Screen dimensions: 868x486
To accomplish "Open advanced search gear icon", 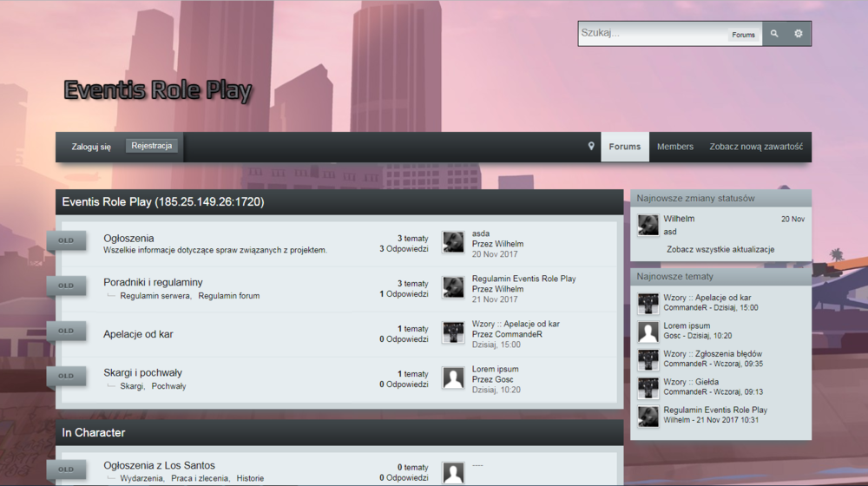I will tap(799, 34).
